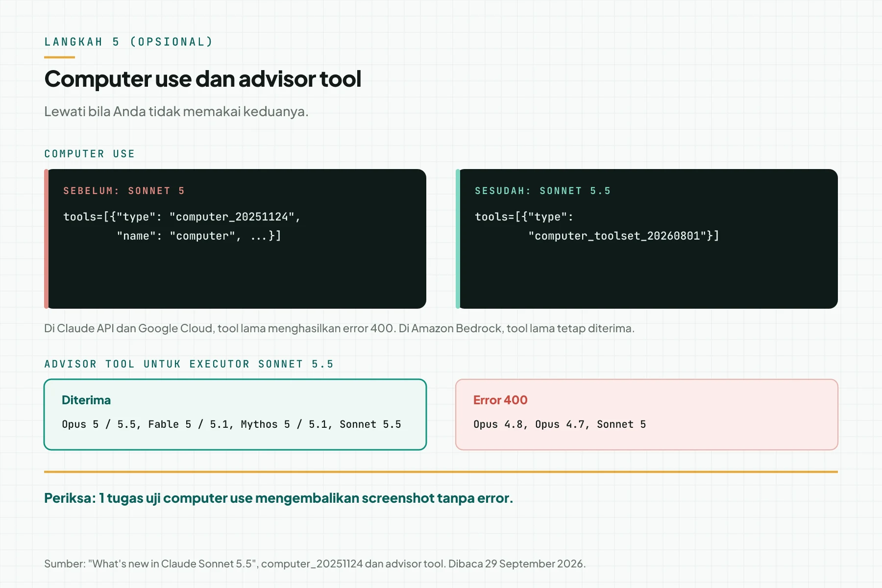Click the "computer_toolset_20260801"}] code line
The width and height of the screenshot is (882, 588).
(x=624, y=236)
